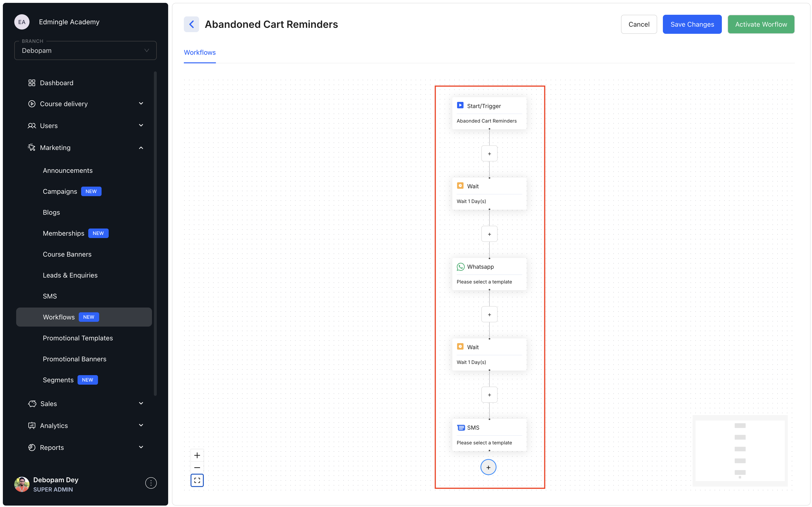Select the SMS 'Please select a template' text

(x=484, y=443)
